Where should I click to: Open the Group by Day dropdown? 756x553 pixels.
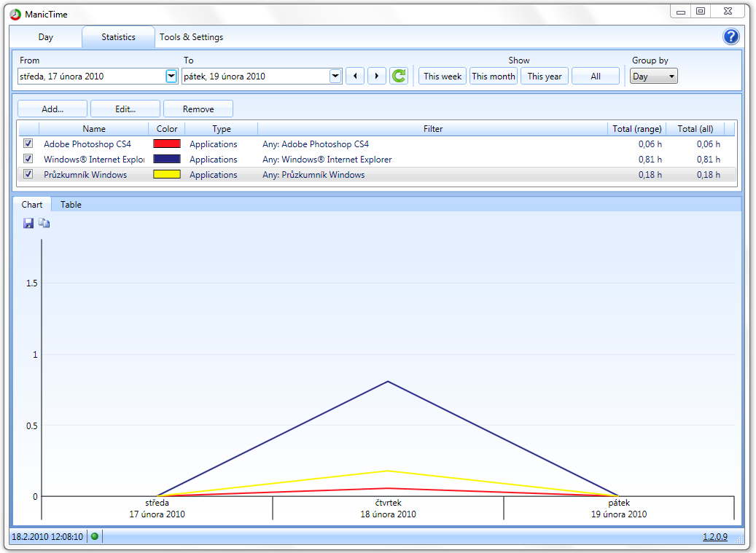click(x=653, y=76)
